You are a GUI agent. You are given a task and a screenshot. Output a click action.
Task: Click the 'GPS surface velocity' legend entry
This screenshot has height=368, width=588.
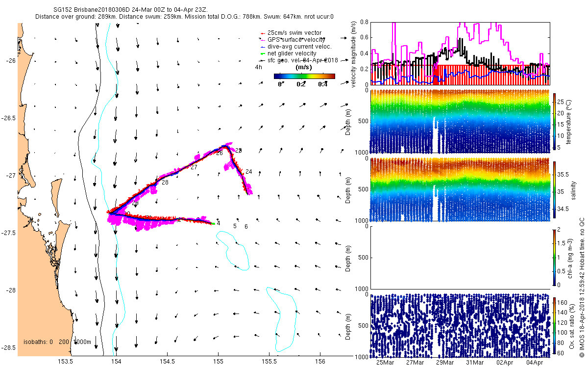coord(294,39)
